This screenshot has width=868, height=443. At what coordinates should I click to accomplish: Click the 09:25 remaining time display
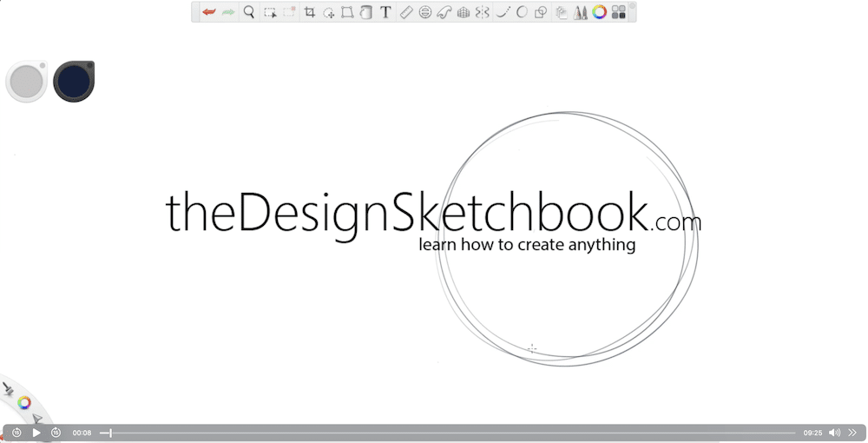click(812, 433)
